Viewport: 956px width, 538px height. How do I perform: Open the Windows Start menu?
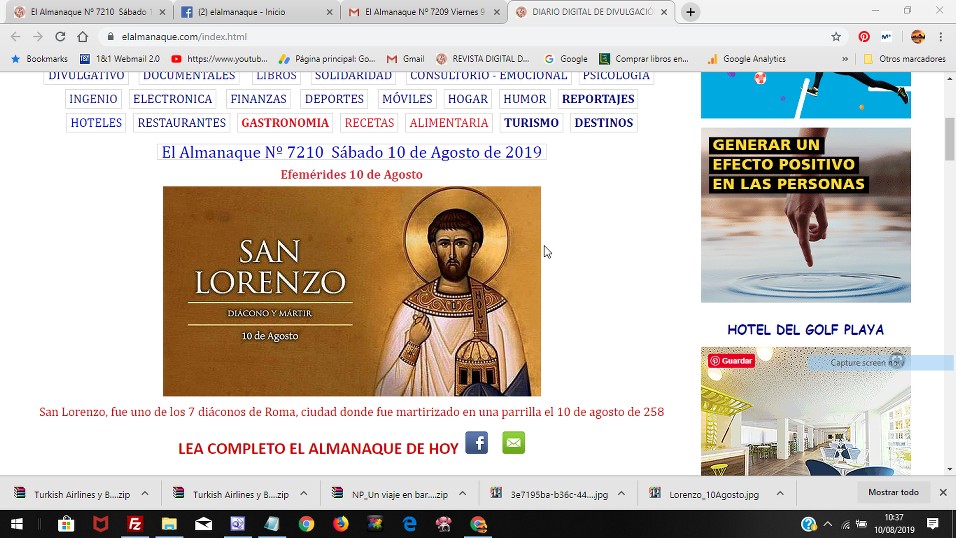pyautogui.click(x=16, y=524)
